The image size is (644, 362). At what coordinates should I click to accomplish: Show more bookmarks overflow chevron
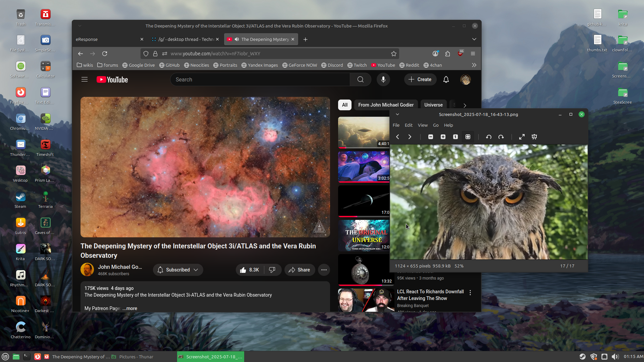tap(474, 65)
